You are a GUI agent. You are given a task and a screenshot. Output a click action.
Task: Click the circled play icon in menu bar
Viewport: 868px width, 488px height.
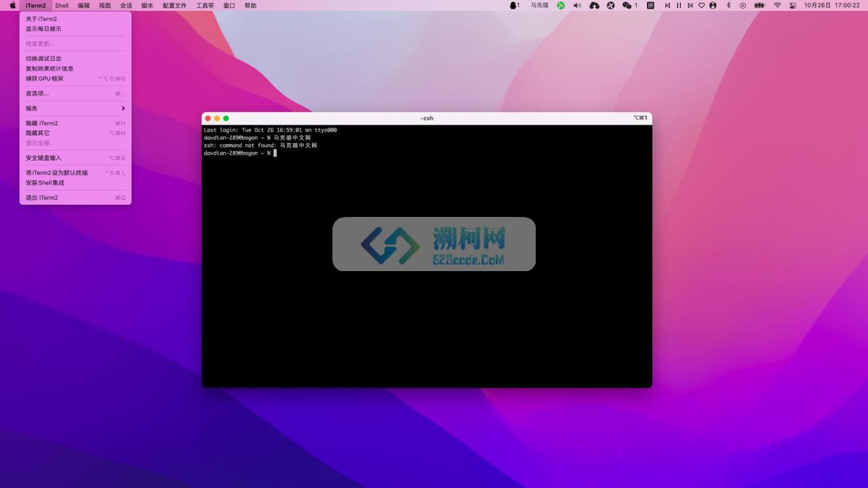[x=743, y=5]
